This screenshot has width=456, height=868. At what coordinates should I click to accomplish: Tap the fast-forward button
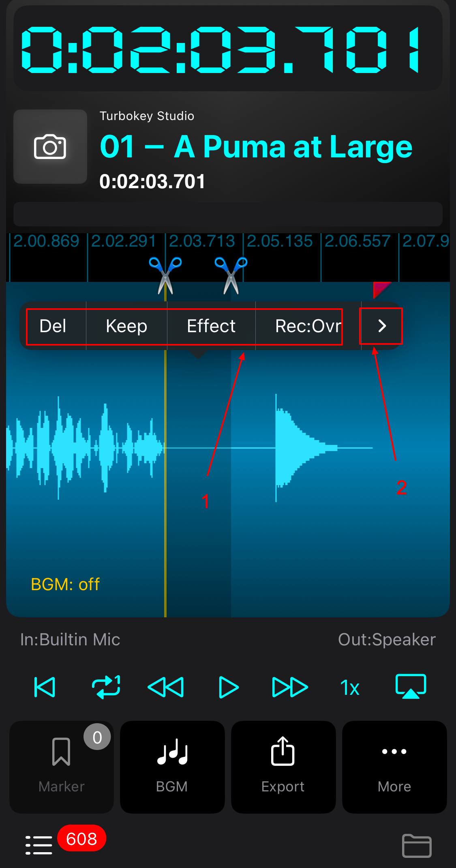coord(290,687)
